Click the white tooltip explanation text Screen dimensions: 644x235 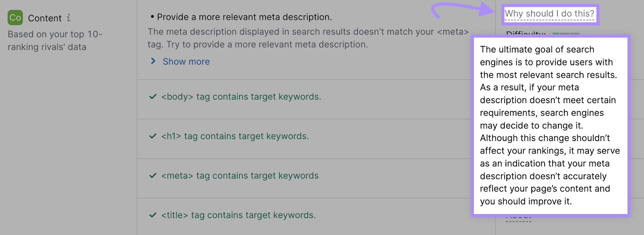pos(549,125)
